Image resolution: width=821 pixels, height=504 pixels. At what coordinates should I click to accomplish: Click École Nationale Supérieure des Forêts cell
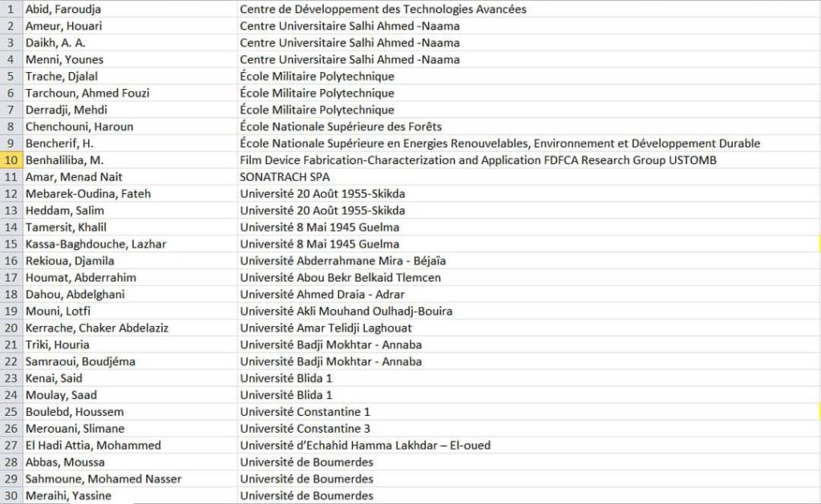[x=528, y=127]
